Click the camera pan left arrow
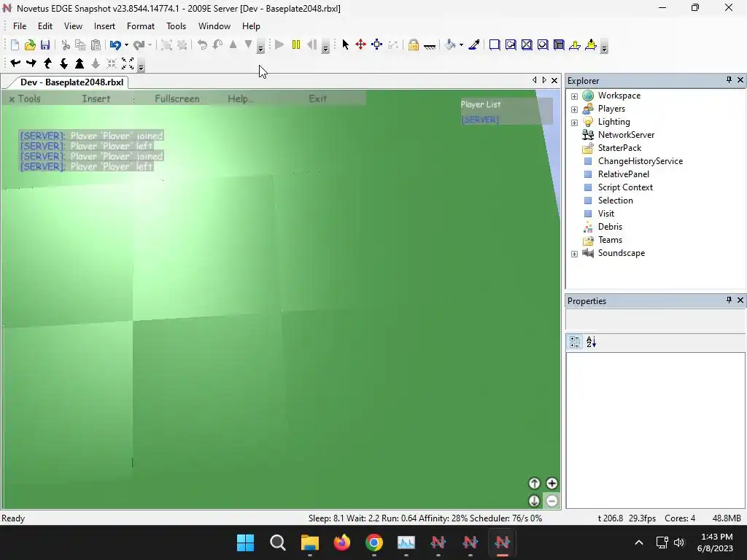 [15, 63]
